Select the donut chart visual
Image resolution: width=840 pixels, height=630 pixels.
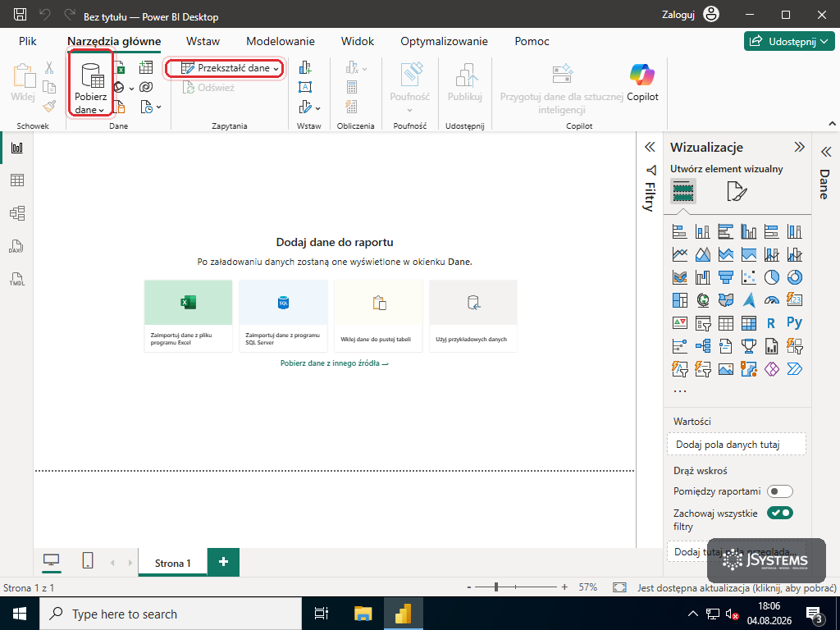(x=794, y=277)
